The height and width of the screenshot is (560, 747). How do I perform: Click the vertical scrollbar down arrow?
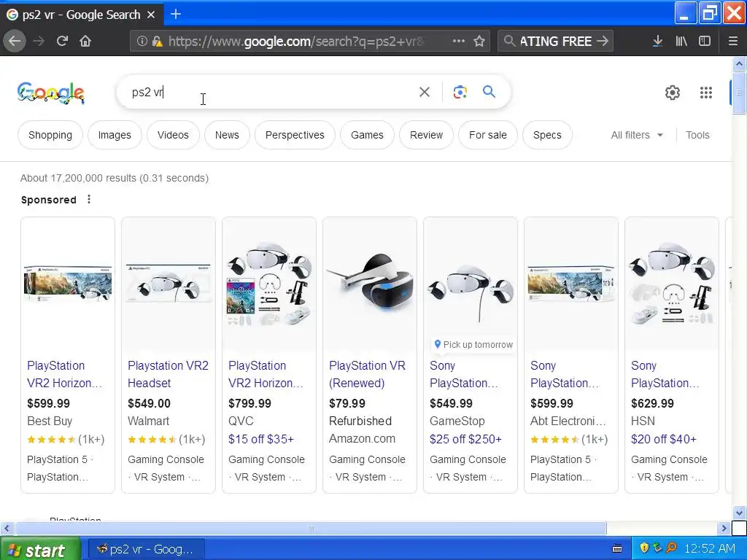(740, 513)
